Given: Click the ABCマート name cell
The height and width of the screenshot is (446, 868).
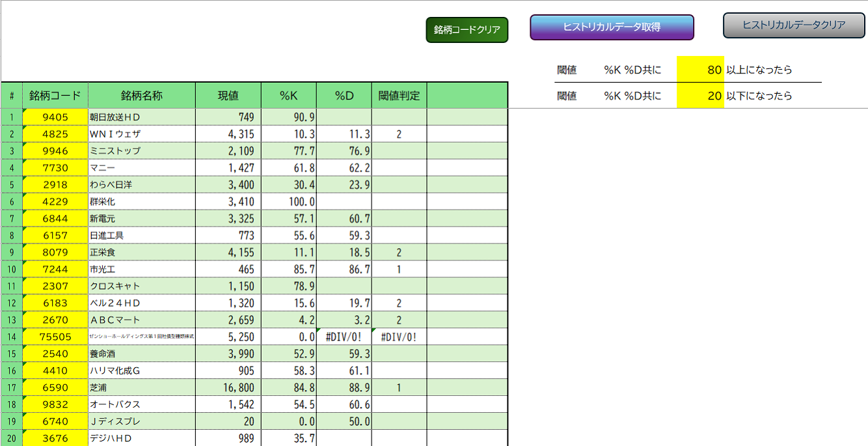Looking at the screenshot, I should pyautogui.click(x=142, y=320).
